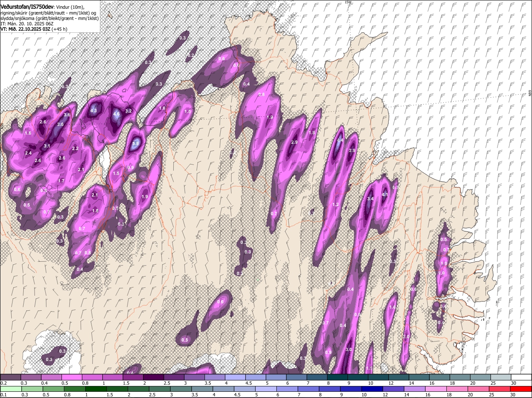Pick the top legend swatch between 18 and 20
Image resolution: width=532 pixels, height=398 pixels.
[x=460, y=377]
